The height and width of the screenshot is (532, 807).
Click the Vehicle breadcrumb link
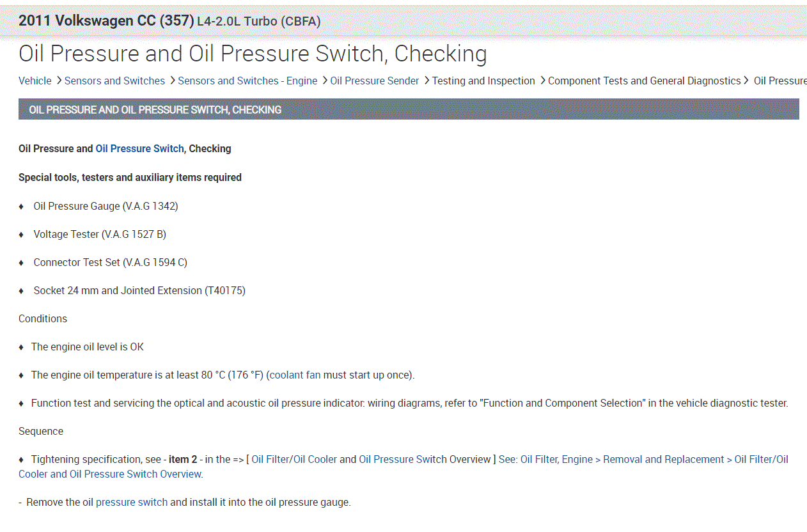35,81
